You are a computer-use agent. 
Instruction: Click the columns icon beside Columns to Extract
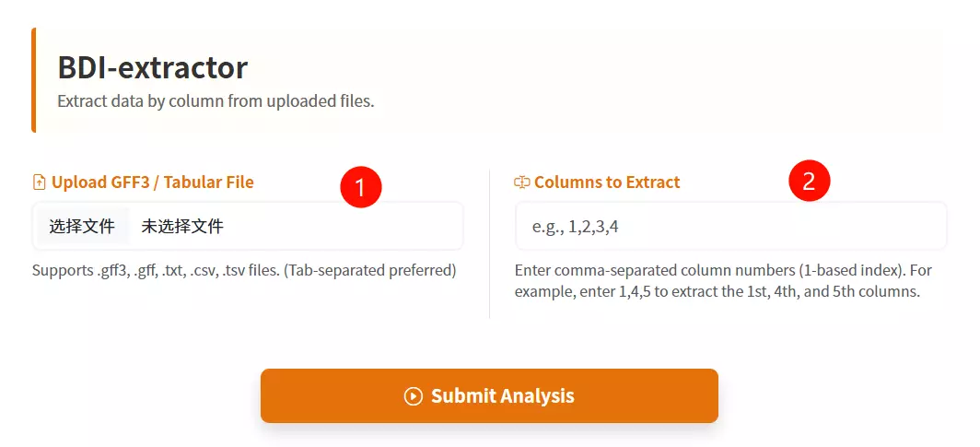pos(521,182)
